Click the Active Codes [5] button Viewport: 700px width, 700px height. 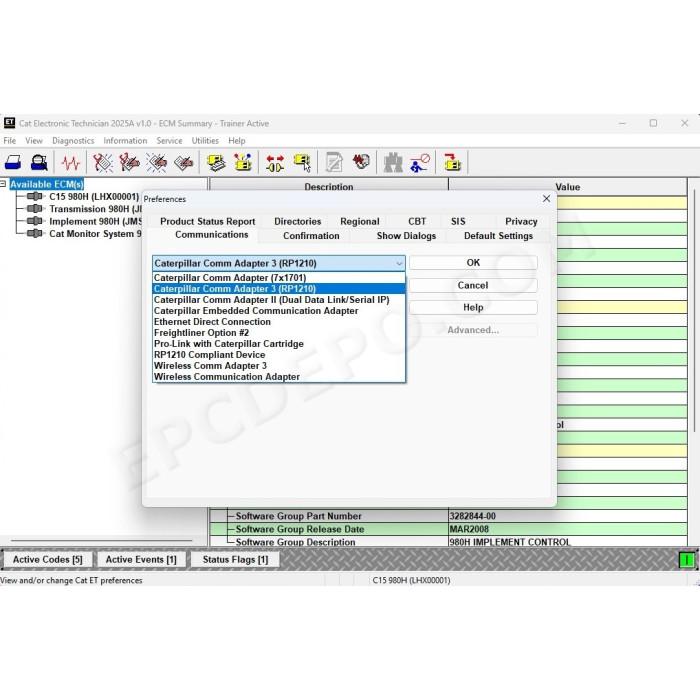tap(48, 559)
